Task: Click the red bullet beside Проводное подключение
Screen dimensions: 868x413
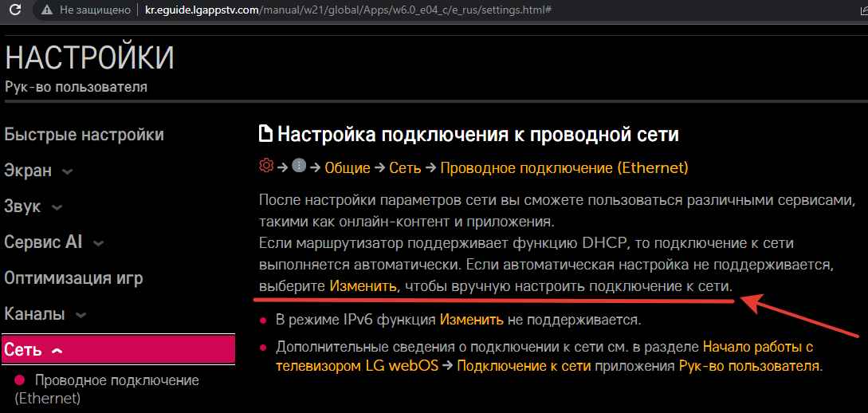Action: click(20, 380)
